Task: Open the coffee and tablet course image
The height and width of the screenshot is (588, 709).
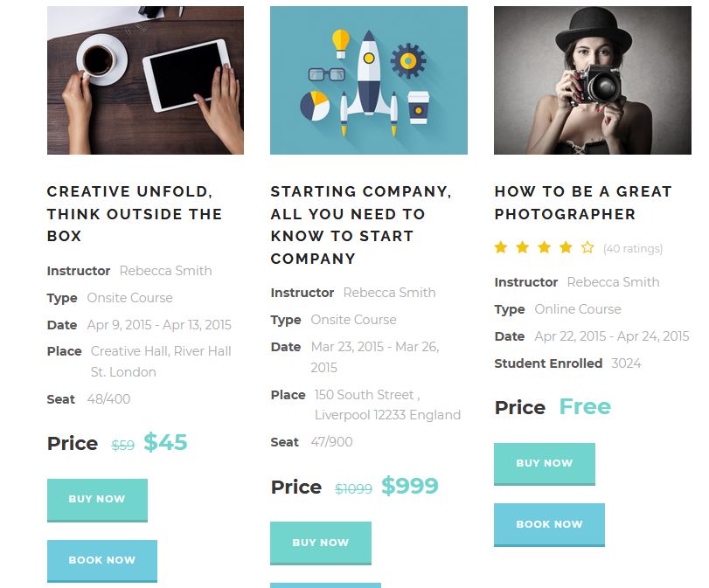Action: 145,80
